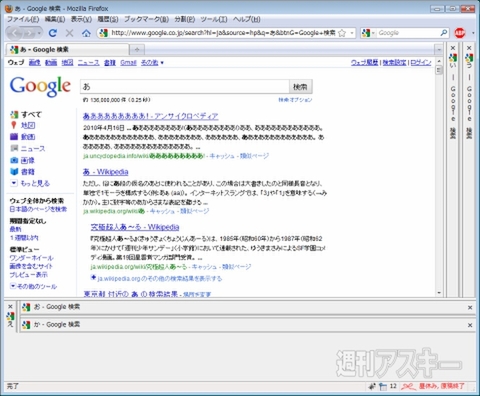Close the far-right vertical split pane
This screenshot has width=480, height=396.
click(469, 48)
